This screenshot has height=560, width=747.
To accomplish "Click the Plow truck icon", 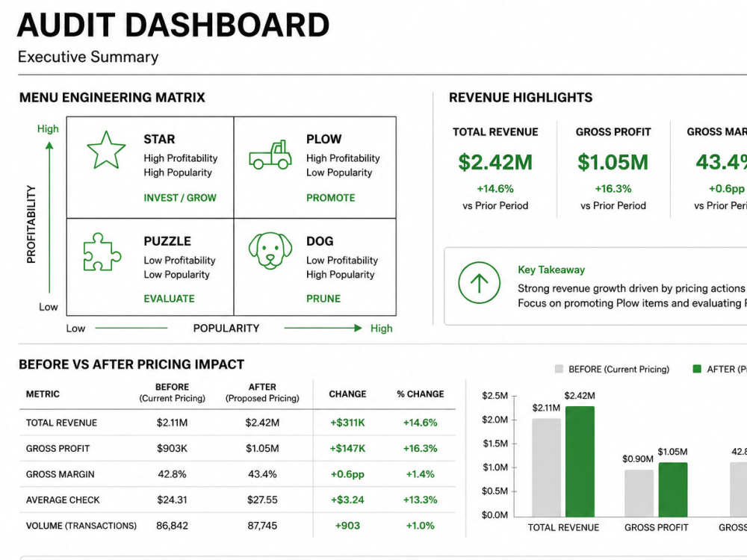I will coord(270,155).
